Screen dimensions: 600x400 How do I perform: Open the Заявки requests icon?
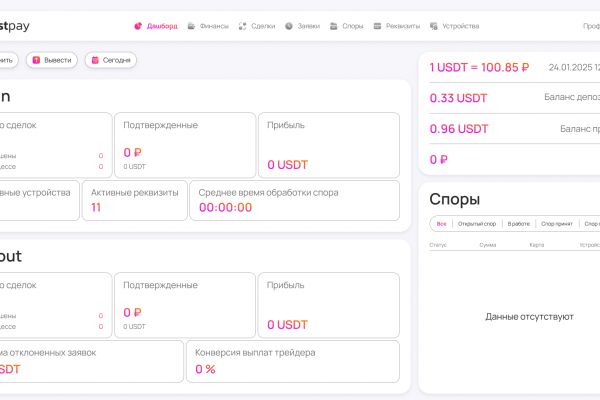(x=289, y=26)
